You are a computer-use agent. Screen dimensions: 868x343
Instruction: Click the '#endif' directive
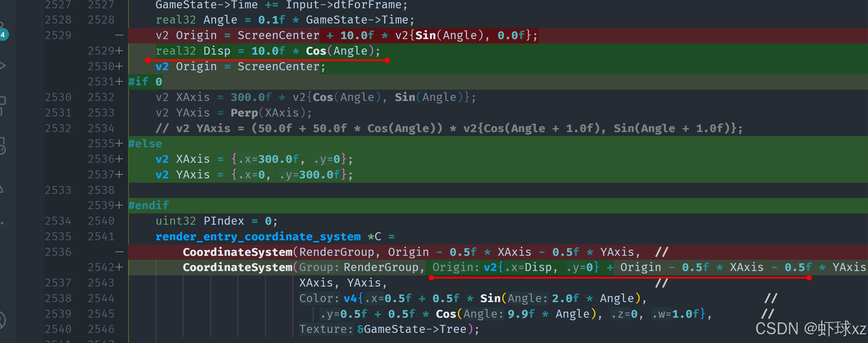(x=149, y=206)
